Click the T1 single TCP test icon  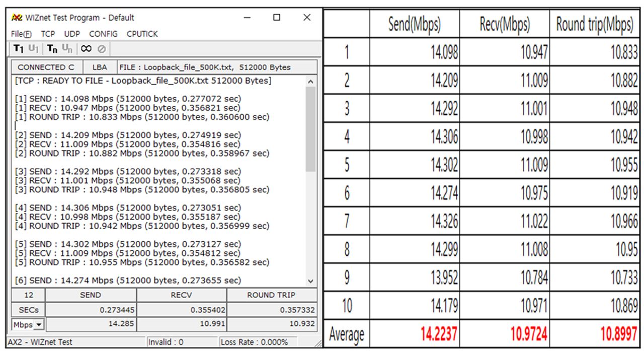(19, 49)
